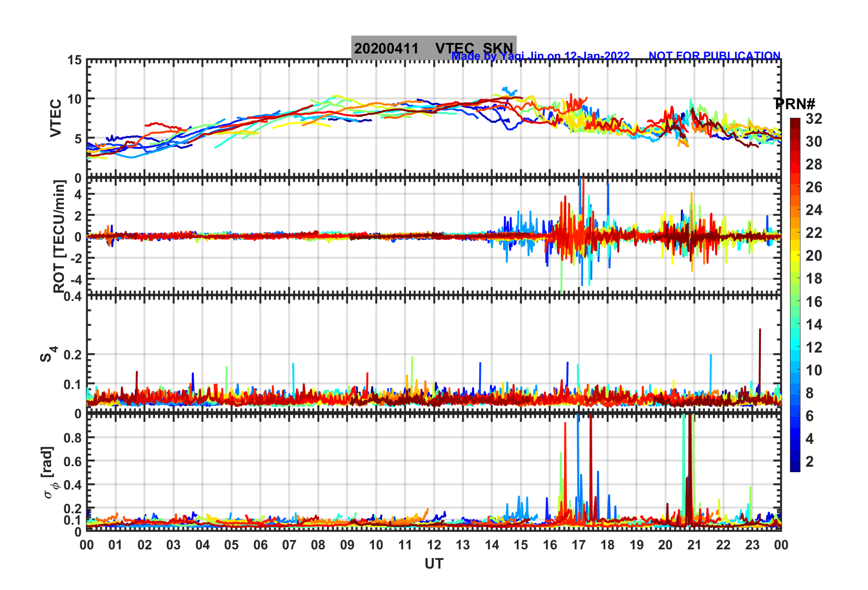
Task: Click the sigma-phi [rad] y-axis label
Action: pos(49,473)
